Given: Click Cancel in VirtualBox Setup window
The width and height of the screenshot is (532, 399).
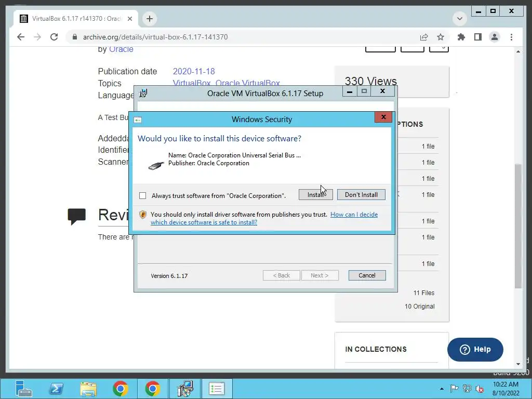Looking at the screenshot, I should coord(367,275).
